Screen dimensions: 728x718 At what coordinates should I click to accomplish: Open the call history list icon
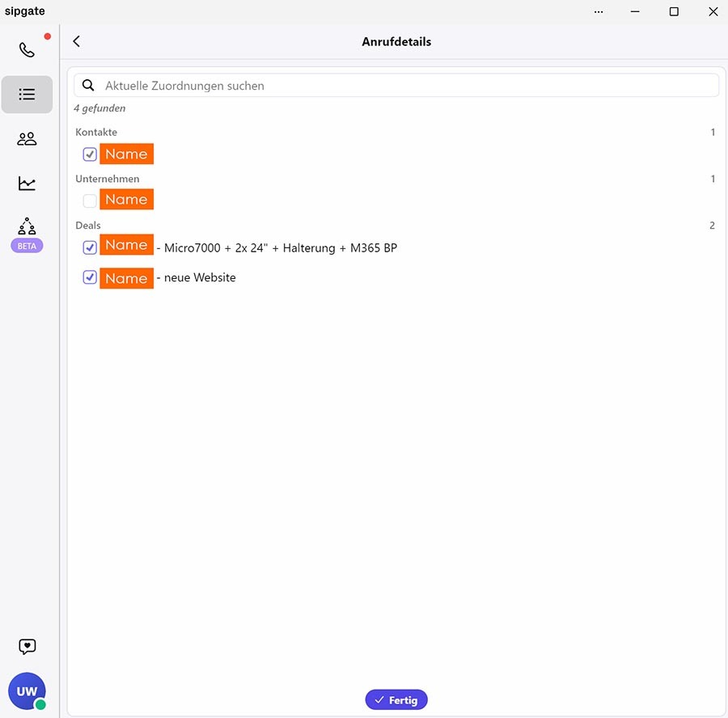tap(27, 95)
